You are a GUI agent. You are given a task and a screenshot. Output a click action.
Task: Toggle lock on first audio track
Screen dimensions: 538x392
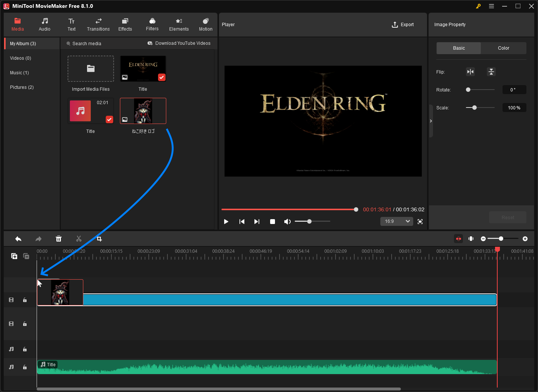click(25, 349)
